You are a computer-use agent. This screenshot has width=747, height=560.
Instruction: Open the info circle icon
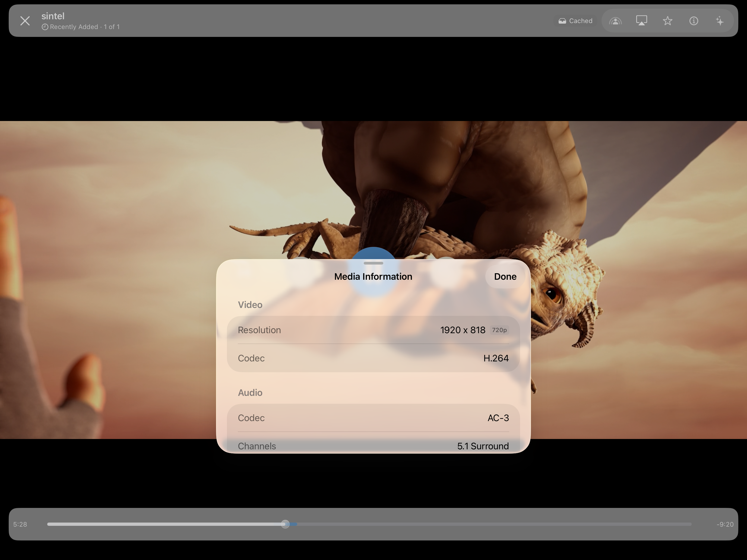tap(694, 21)
